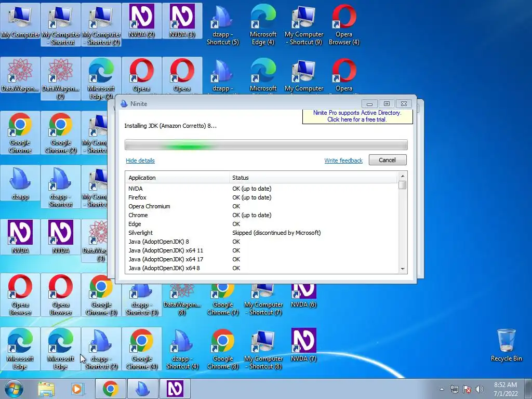This screenshot has height=399, width=532.
Task: Click the network tray icon
Action: coord(454,389)
